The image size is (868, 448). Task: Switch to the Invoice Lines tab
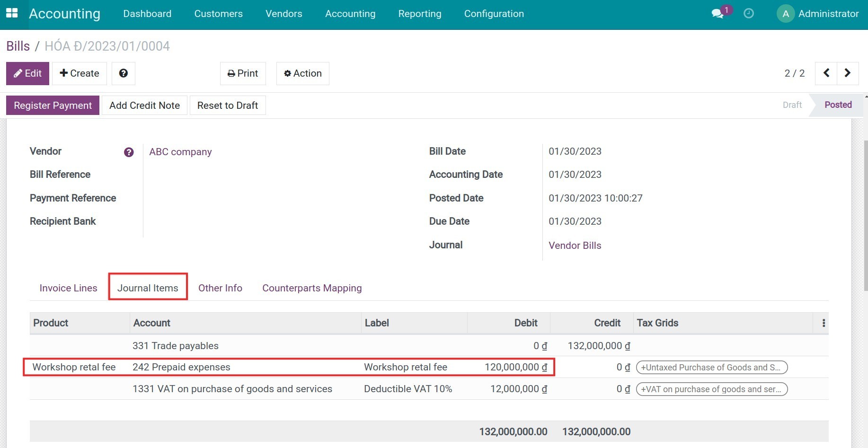[x=68, y=288]
